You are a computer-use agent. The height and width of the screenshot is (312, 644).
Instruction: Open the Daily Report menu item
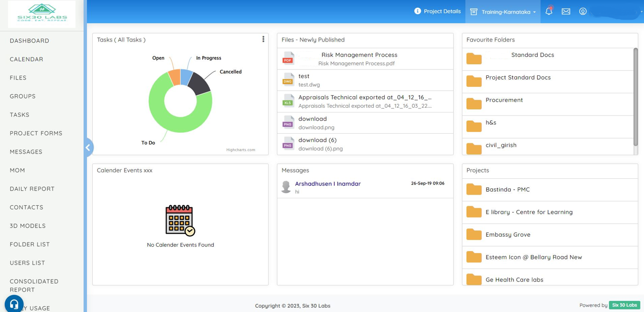[x=32, y=189]
